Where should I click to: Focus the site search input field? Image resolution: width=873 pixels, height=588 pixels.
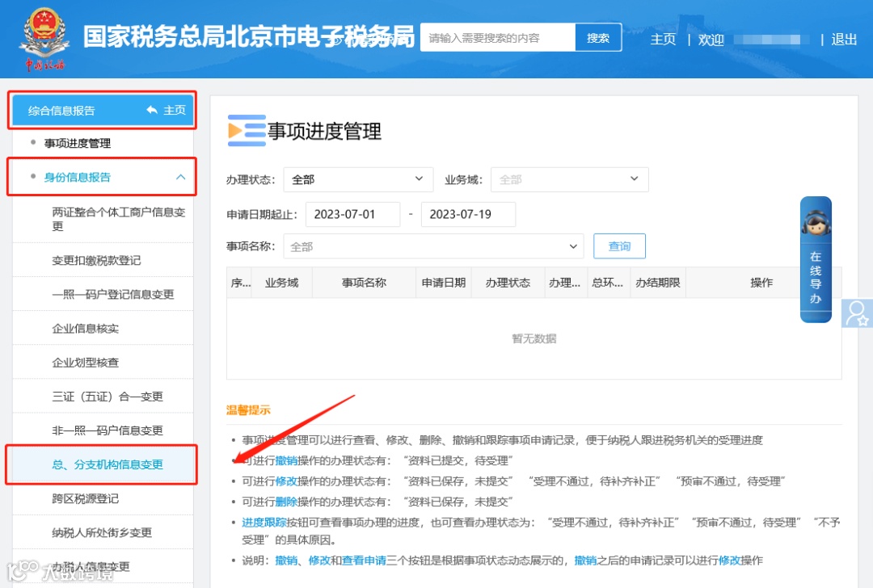pyautogui.click(x=498, y=38)
